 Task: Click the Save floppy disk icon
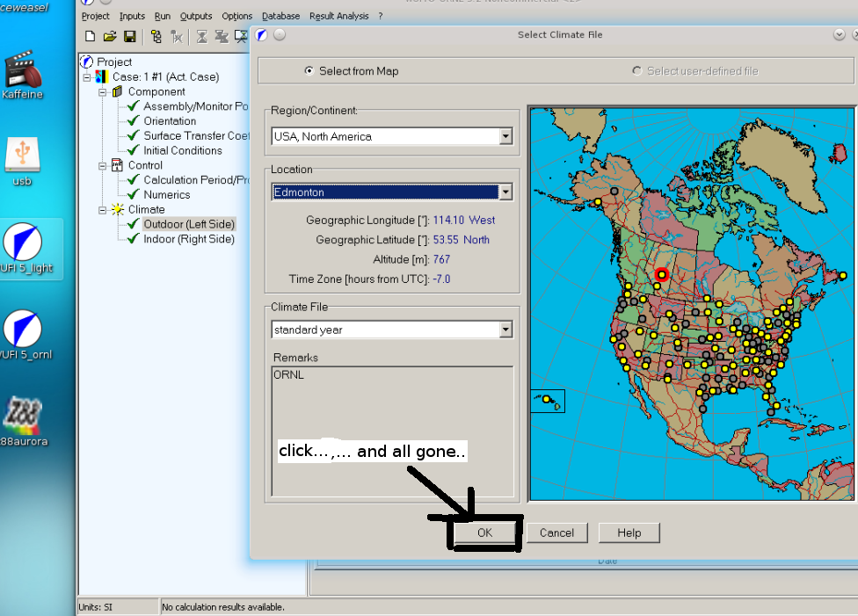129,36
